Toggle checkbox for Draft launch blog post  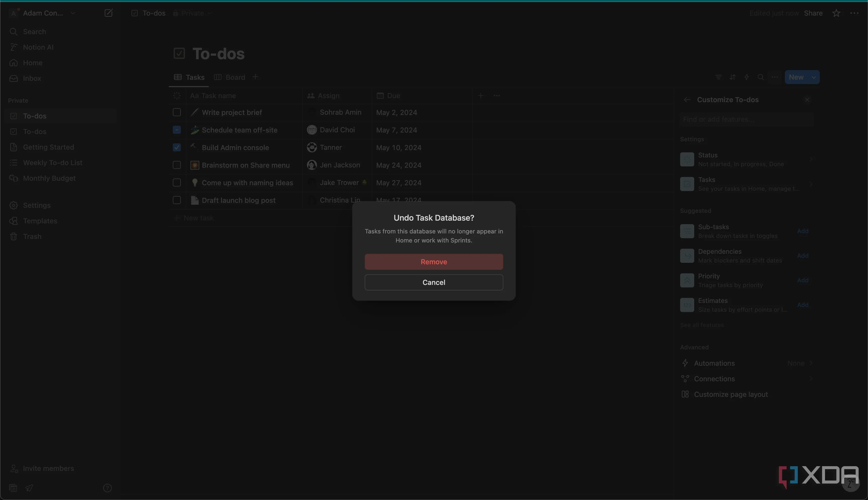pos(177,200)
